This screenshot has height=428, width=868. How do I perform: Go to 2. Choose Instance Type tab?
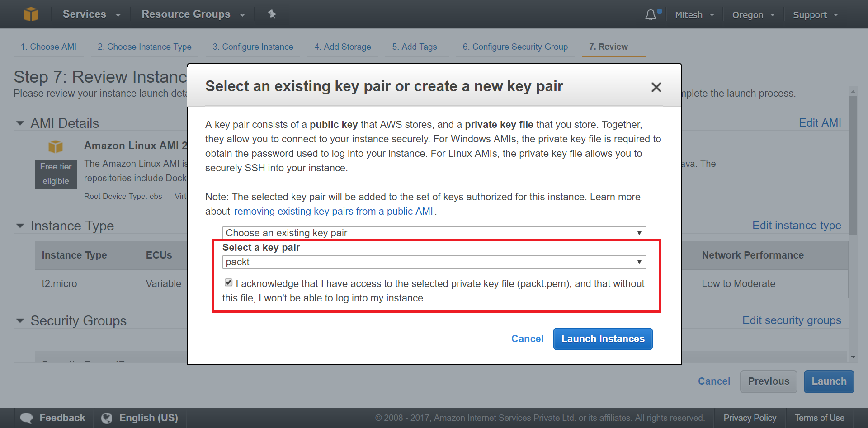[x=145, y=47]
